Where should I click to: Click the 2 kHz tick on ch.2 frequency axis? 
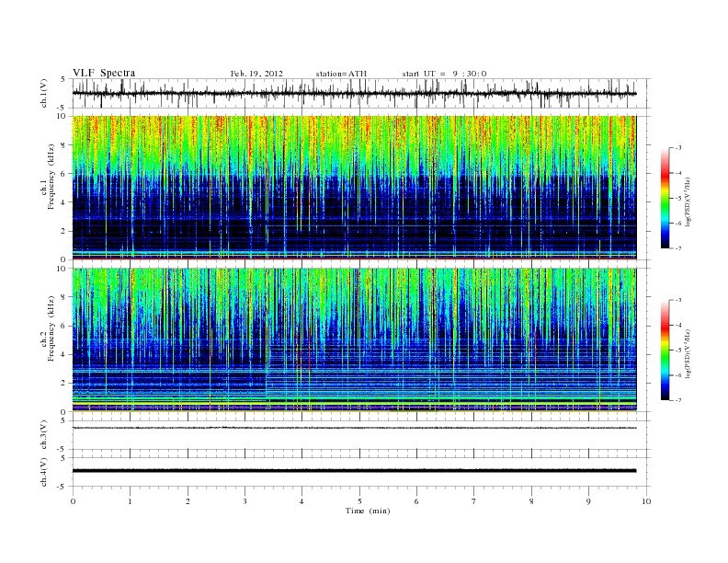(64, 384)
